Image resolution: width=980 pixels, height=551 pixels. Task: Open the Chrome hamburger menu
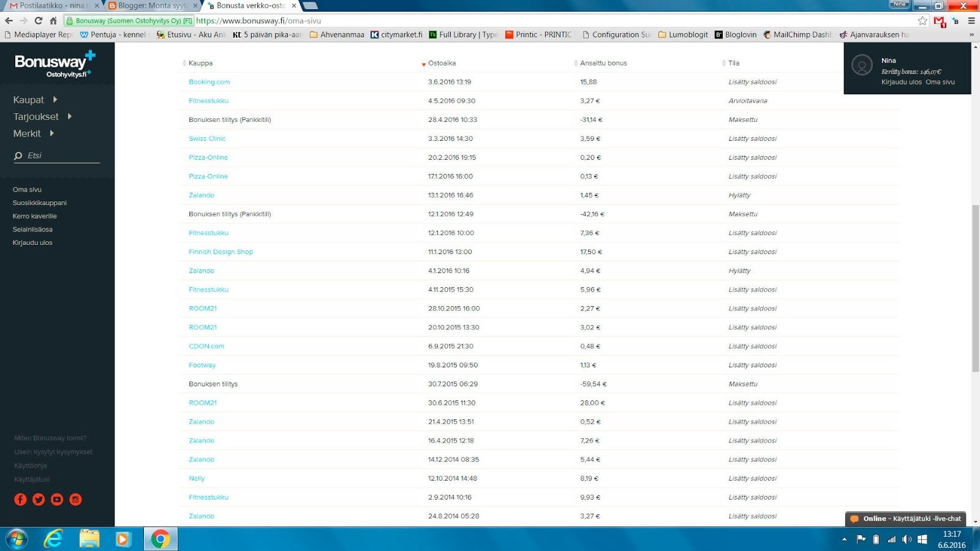[971, 21]
